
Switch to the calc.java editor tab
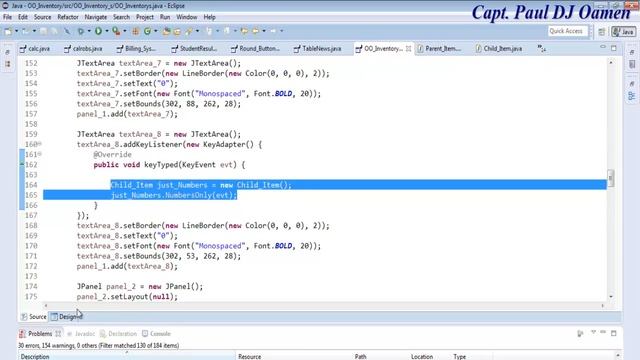(35, 49)
